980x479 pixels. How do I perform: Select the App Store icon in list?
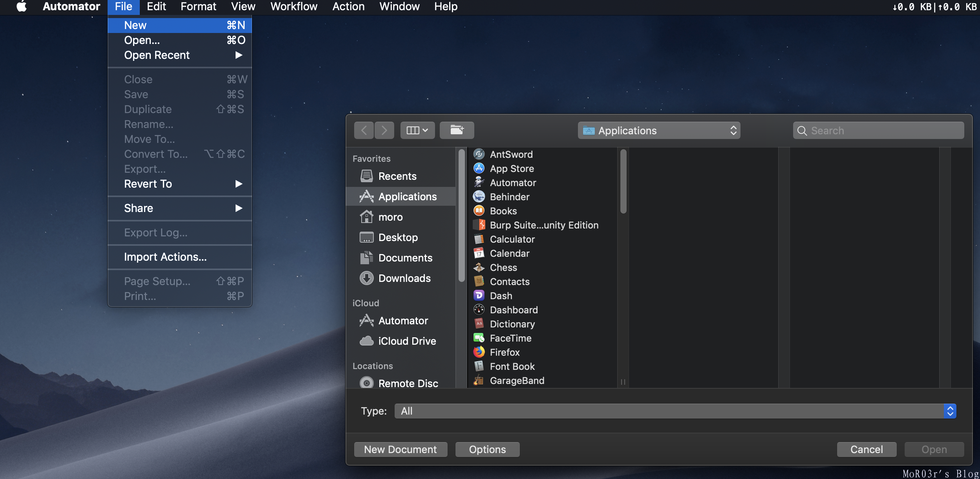click(479, 168)
